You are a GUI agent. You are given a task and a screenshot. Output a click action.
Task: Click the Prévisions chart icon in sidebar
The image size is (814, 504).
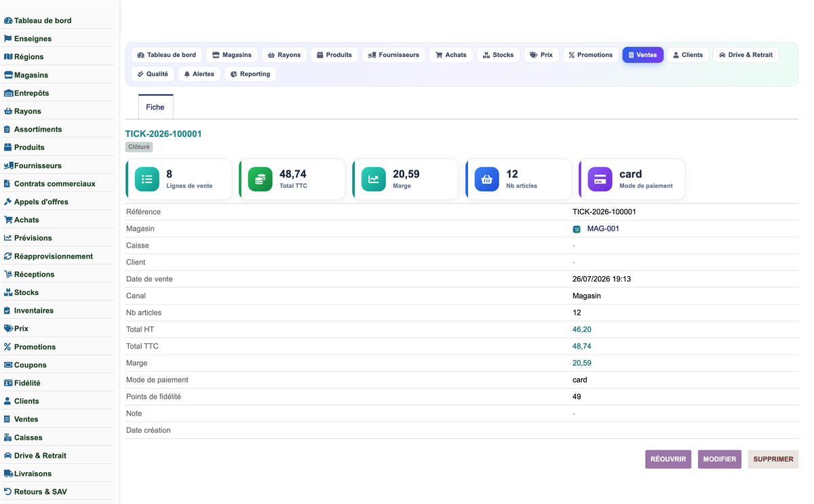click(8, 238)
